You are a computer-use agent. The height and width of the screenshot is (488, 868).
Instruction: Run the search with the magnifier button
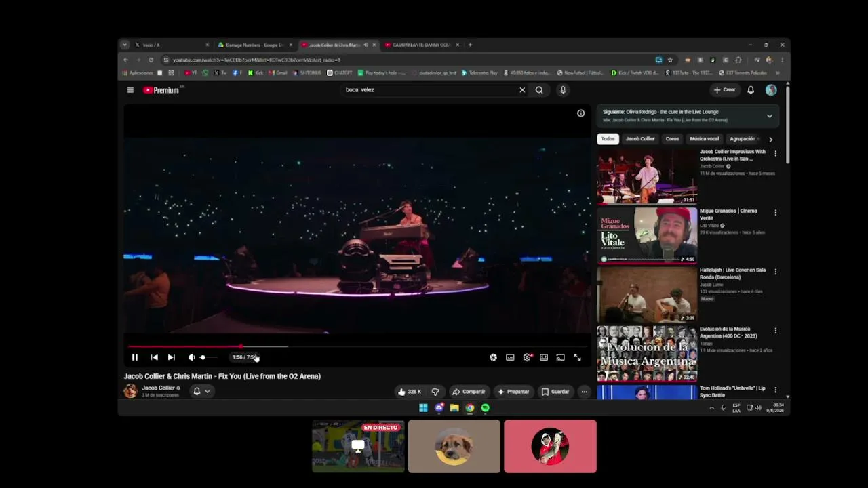pos(539,89)
